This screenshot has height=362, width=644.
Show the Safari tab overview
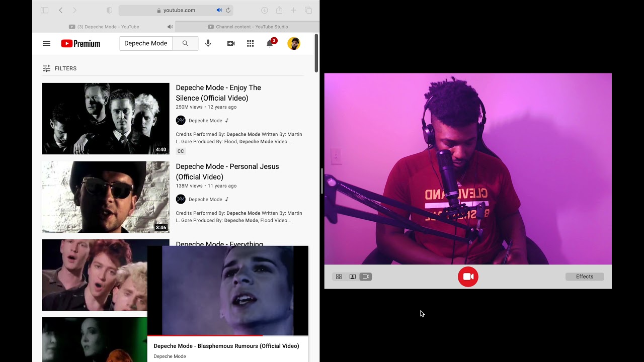(x=308, y=10)
